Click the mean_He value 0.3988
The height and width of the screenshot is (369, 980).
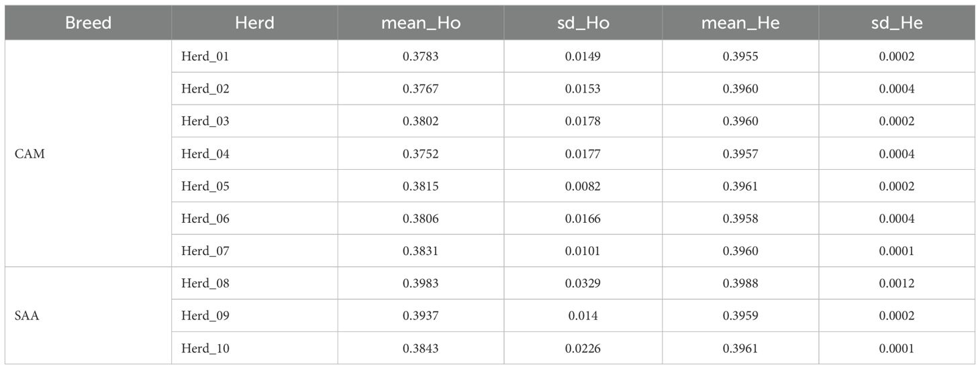coord(740,284)
